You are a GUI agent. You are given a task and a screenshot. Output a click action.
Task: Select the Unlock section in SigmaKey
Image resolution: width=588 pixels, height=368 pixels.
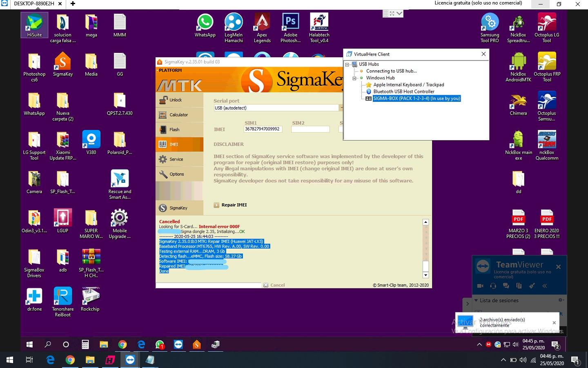[179, 100]
